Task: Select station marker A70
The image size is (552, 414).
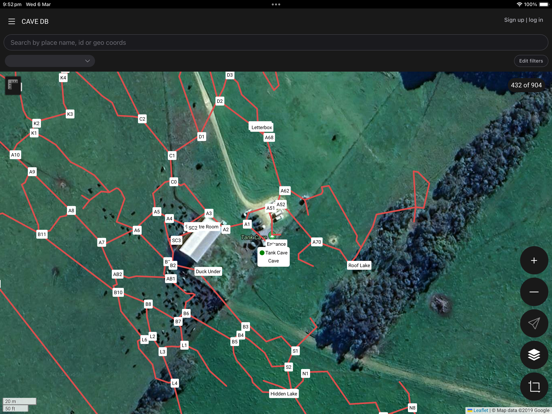Action: (x=316, y=242)
